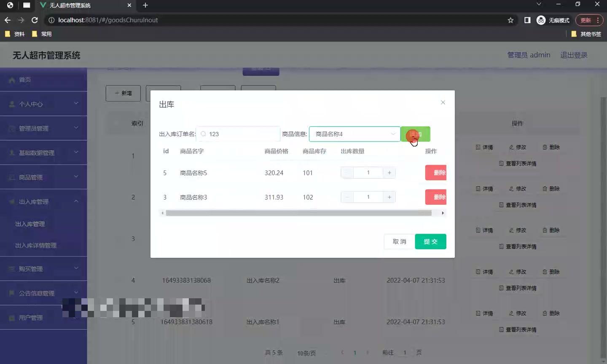Image resolution: width=607 pixels, height=364 pixels.
Task: Select the 出入库详情管理 submenu item
Action: (36, 245)
